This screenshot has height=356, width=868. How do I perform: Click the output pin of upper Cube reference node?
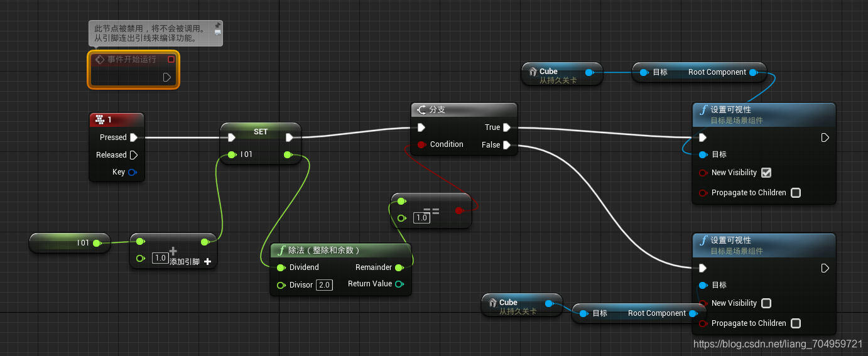[x=589, y=73]
